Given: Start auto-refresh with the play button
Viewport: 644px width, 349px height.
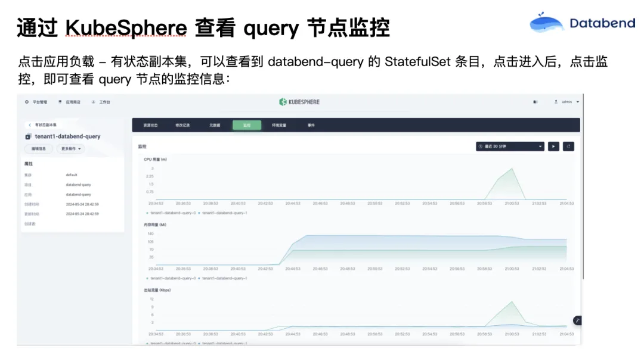Looking at the screenshot, I should pyautogui.click(x=553, y=147).
